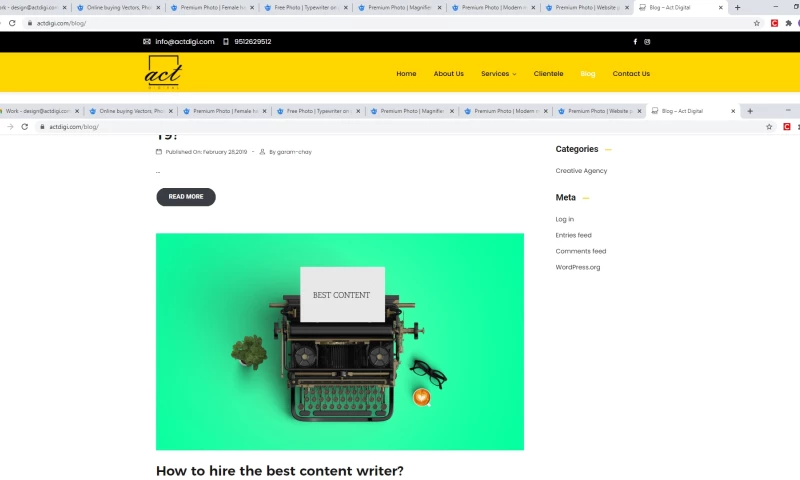Click the top address bar showing actdigi.com/blog/
This screenshot has width=800, height=480.
click(x=388, y=23)
